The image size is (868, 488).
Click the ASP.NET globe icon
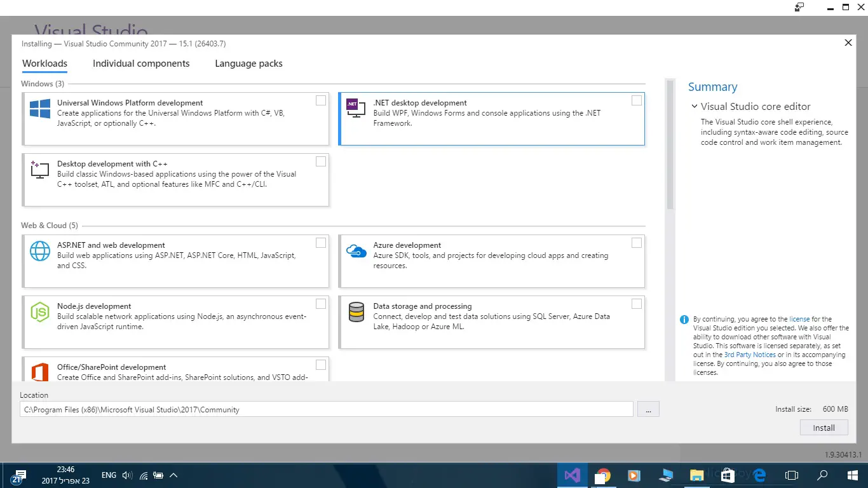40,251
